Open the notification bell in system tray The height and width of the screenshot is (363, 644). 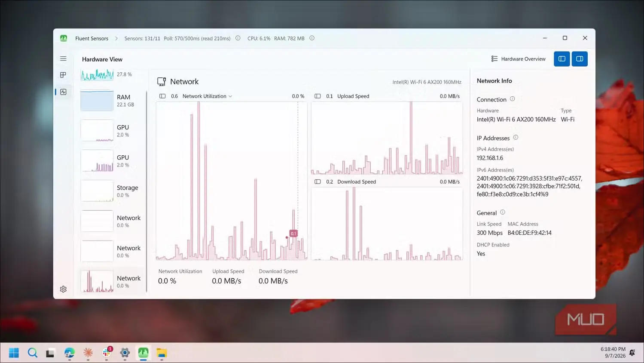tap(632, 353)
